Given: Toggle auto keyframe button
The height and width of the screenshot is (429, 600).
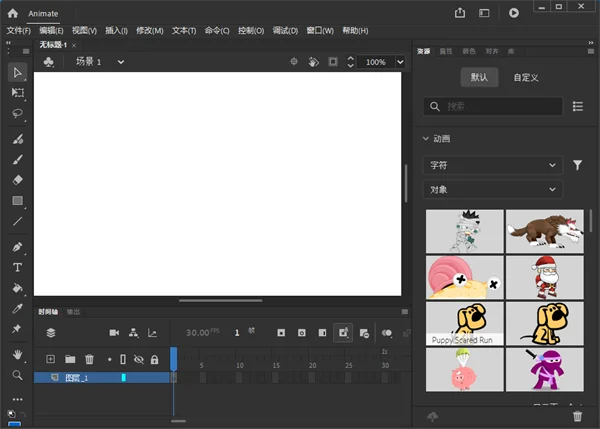Looking at the screenshot, I should pos(343,333).
